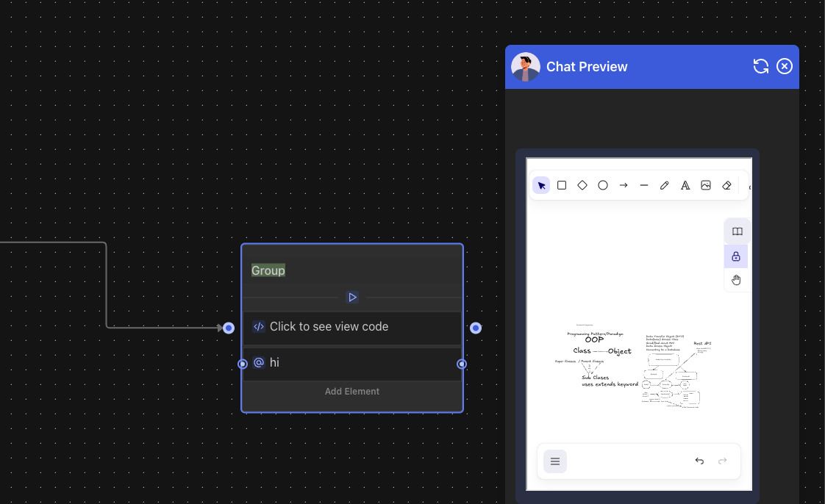Image resolution: width=825 pixels, height=504 pixels.
Task: Select the Line drawing tool
Action: point(644,186)
